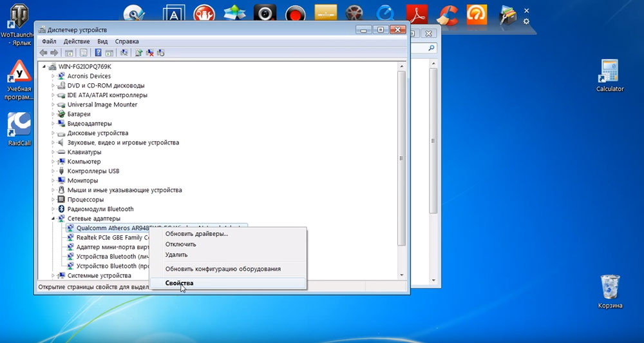
Task: Open the dock settings gear icon
Action: (x=526, y=21)
